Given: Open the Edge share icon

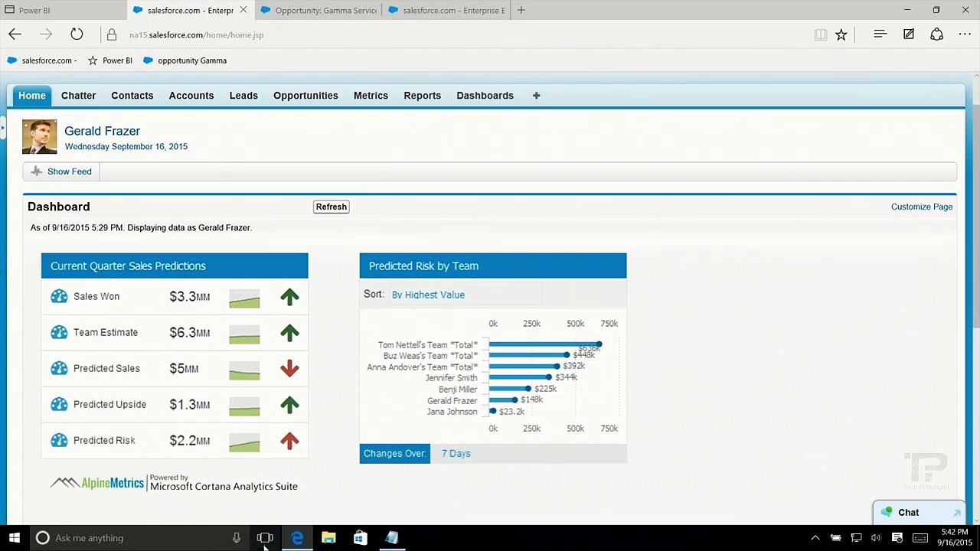Looking at the screenshot, I should (936, 34).
